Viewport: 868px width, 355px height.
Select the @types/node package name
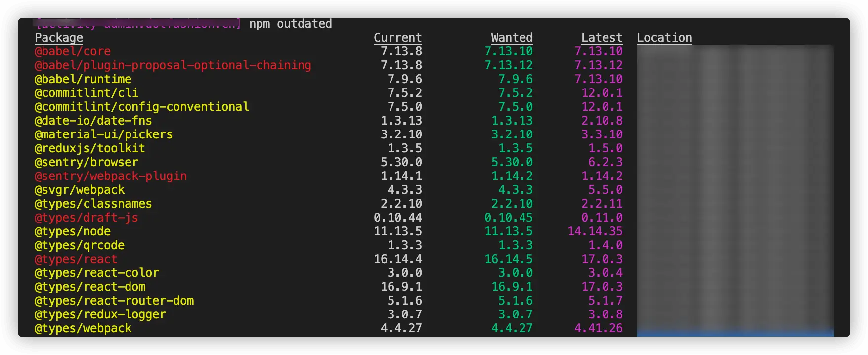73,231
